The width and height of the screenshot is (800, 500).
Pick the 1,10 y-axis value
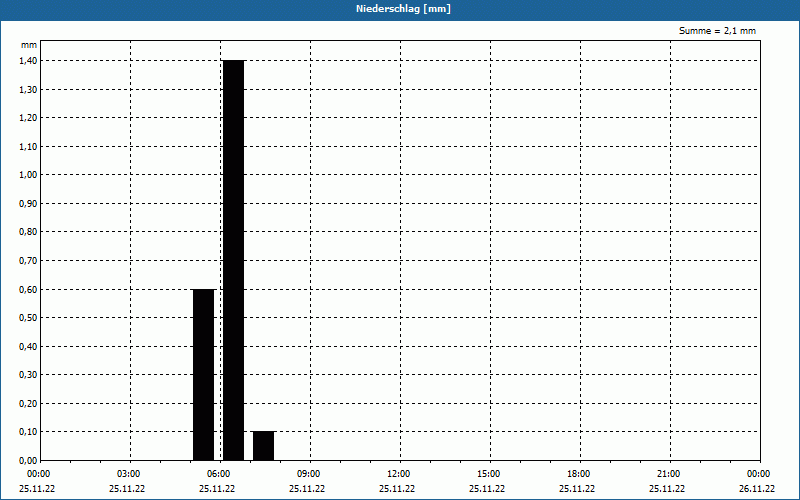click(x=29, y=146)
